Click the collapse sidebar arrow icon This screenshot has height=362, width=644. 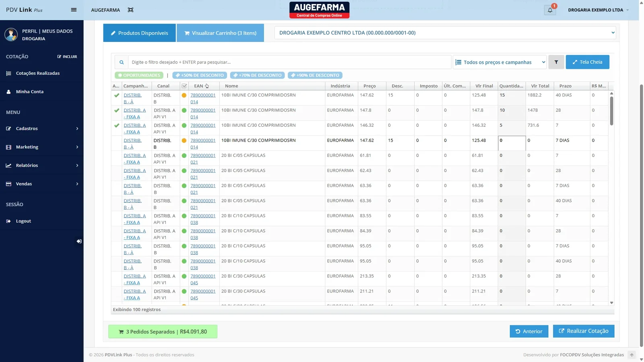79,241
